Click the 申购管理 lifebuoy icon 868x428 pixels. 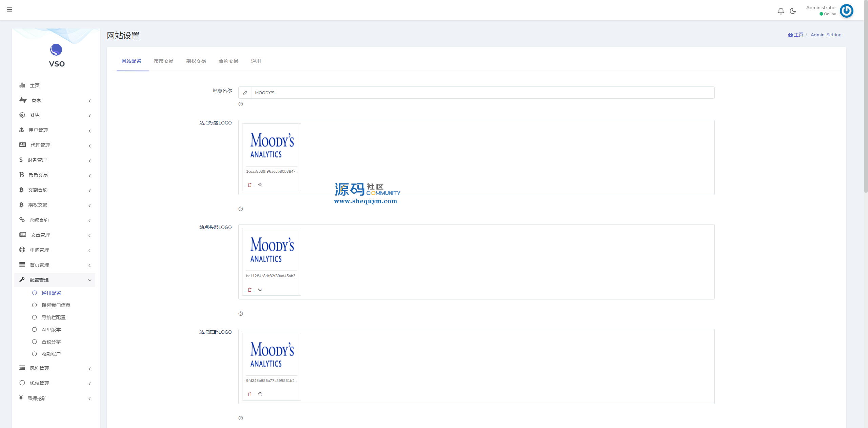[22, 250]
